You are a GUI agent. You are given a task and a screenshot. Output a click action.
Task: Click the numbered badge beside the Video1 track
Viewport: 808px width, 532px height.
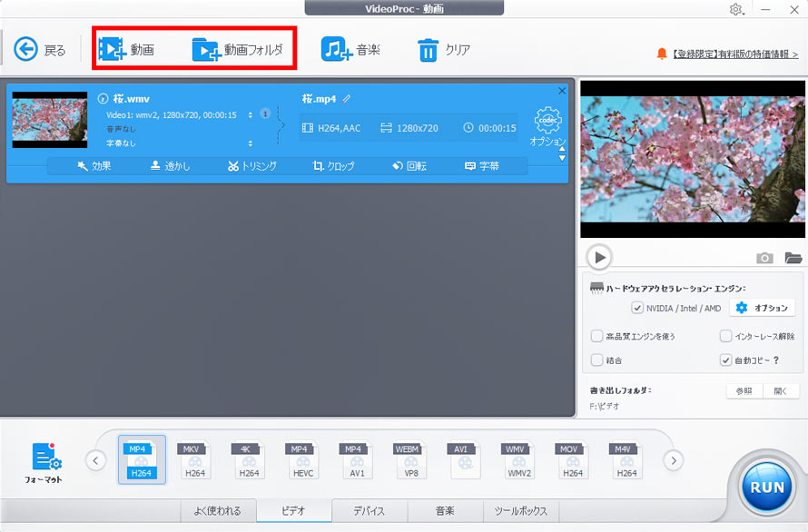(x=265, y=113)
